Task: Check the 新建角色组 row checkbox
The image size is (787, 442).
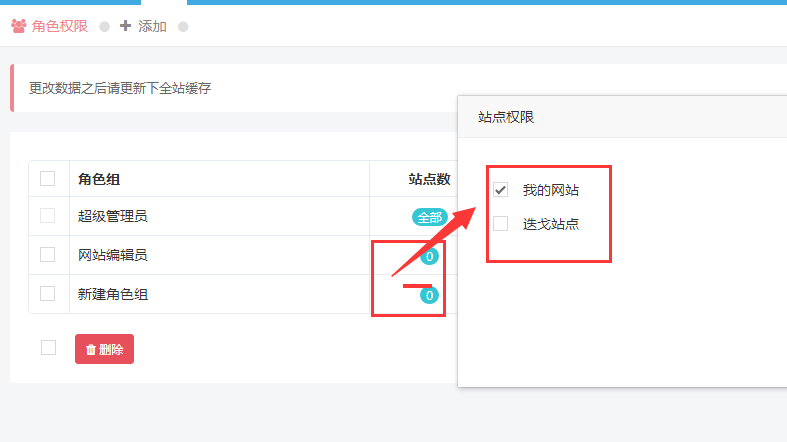Action: click(x=48, y=293)
